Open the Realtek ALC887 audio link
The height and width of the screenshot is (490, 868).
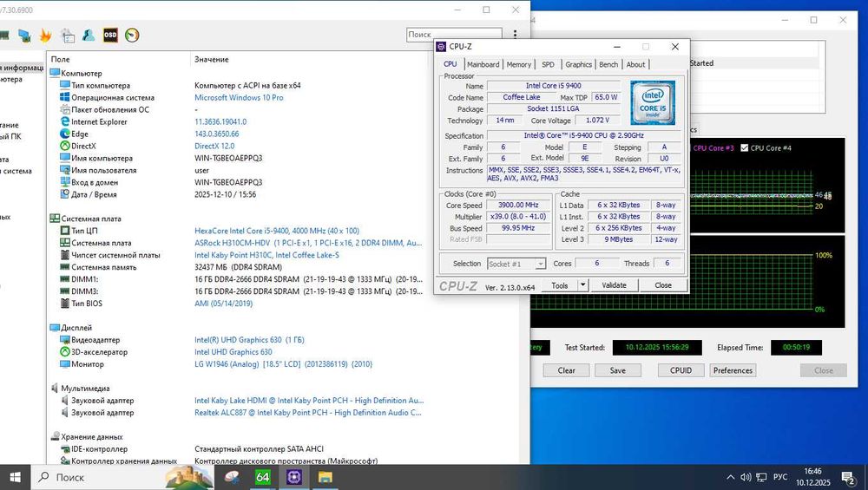tap(308, 413)
